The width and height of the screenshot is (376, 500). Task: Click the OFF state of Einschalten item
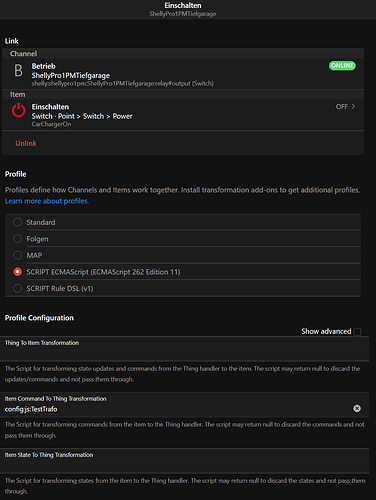(x=342, y=107)
